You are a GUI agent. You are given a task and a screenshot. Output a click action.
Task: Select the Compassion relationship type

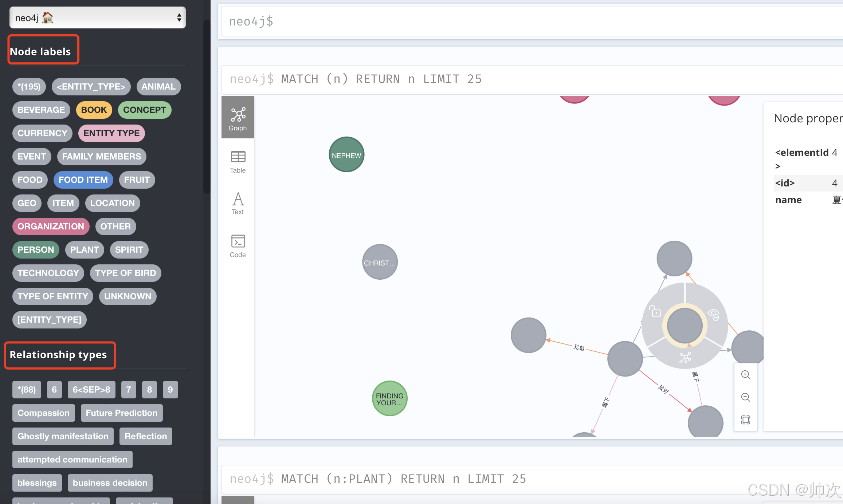44,413
